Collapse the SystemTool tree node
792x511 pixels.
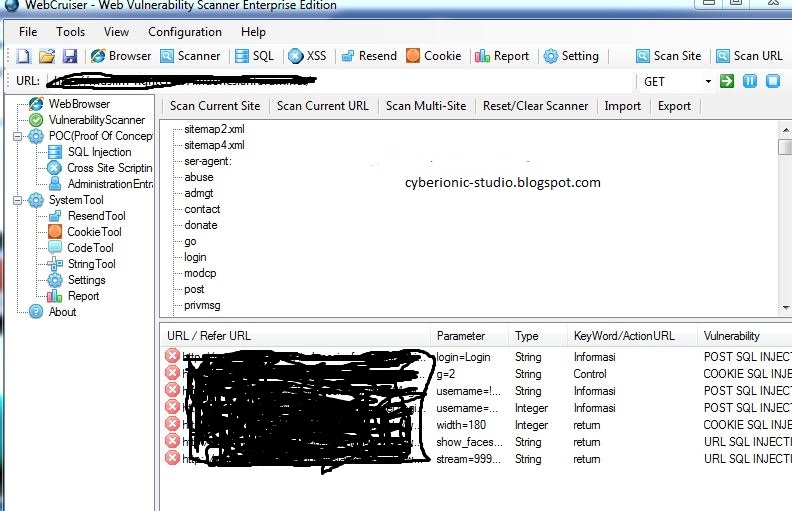click(x=18, y=200)
